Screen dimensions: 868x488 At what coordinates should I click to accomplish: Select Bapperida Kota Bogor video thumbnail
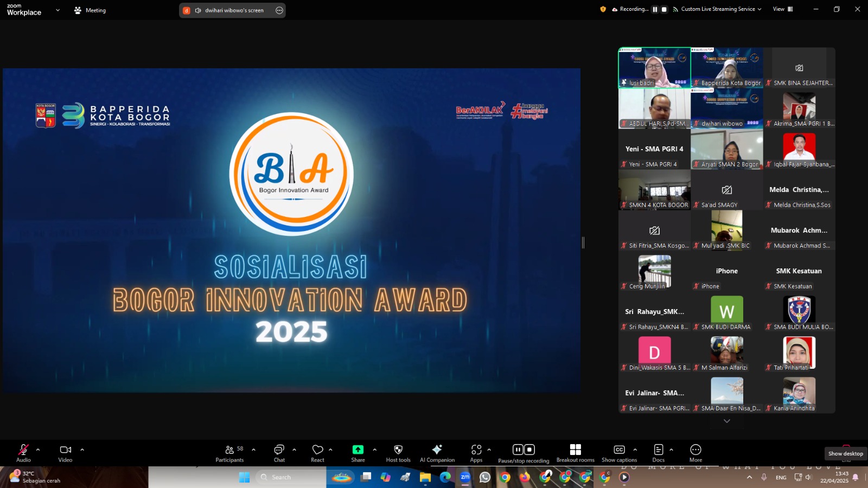click(727, 68)
